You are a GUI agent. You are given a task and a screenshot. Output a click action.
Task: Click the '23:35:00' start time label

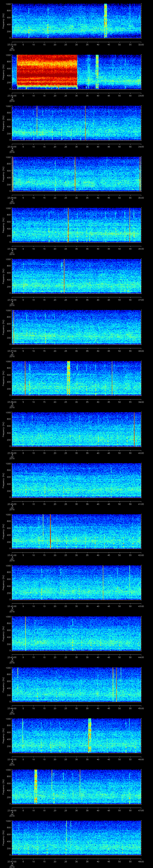point(12,249)
